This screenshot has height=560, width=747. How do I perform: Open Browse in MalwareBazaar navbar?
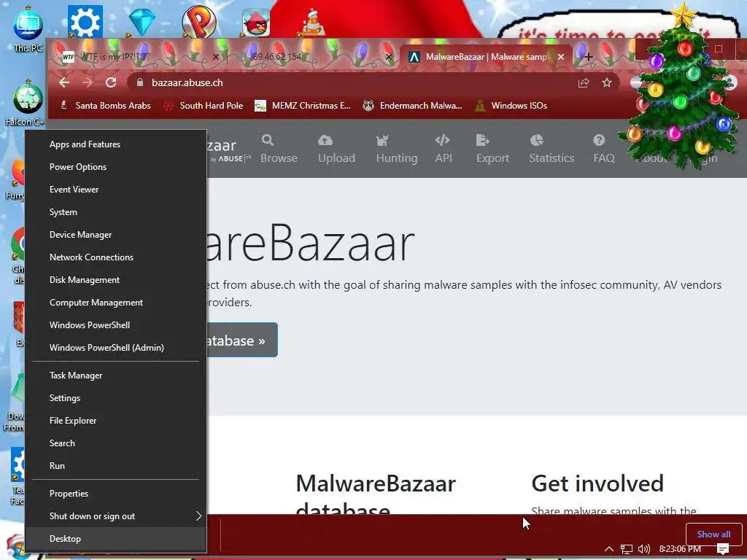279,149
